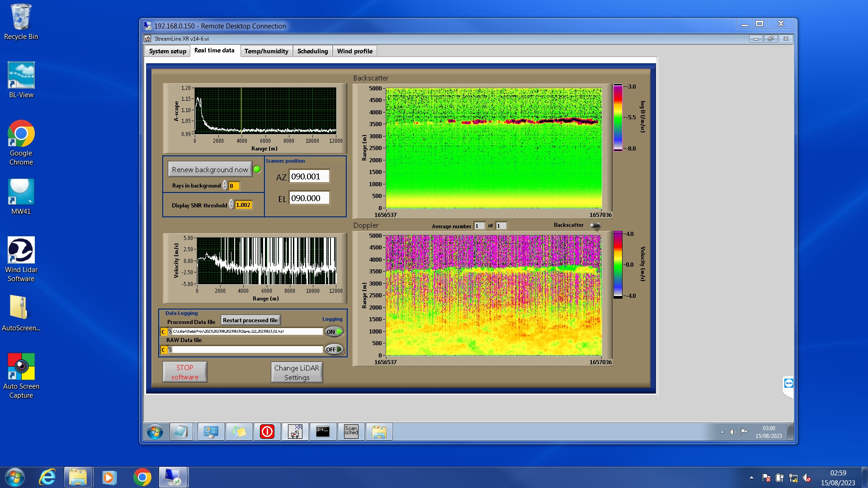The width and height of the screenshot is (868, 488).
Task: Click the red power icon in remote taskbar
Action: pyautogui.click(x=267, y=432)
